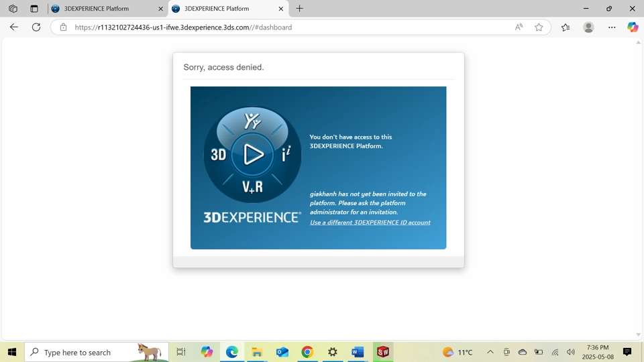Open OneDrive cloud tray icon
This screenshot has width=644, height=362.
(523, 352)
